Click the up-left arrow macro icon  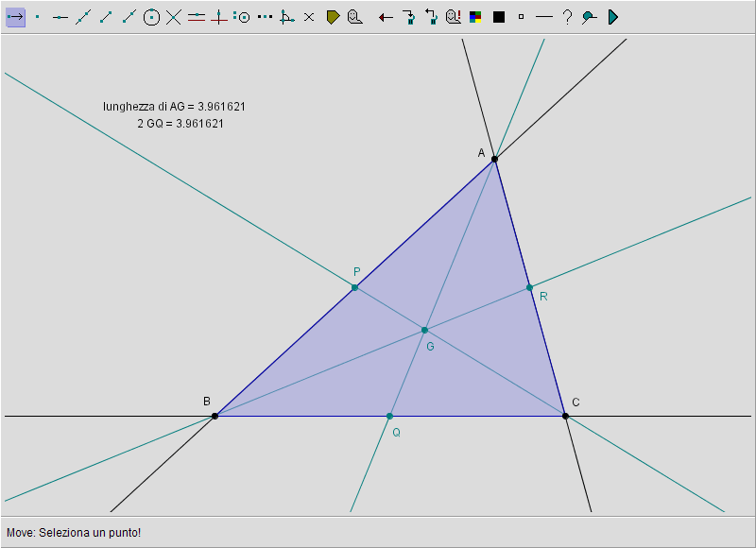pos(431,17)
